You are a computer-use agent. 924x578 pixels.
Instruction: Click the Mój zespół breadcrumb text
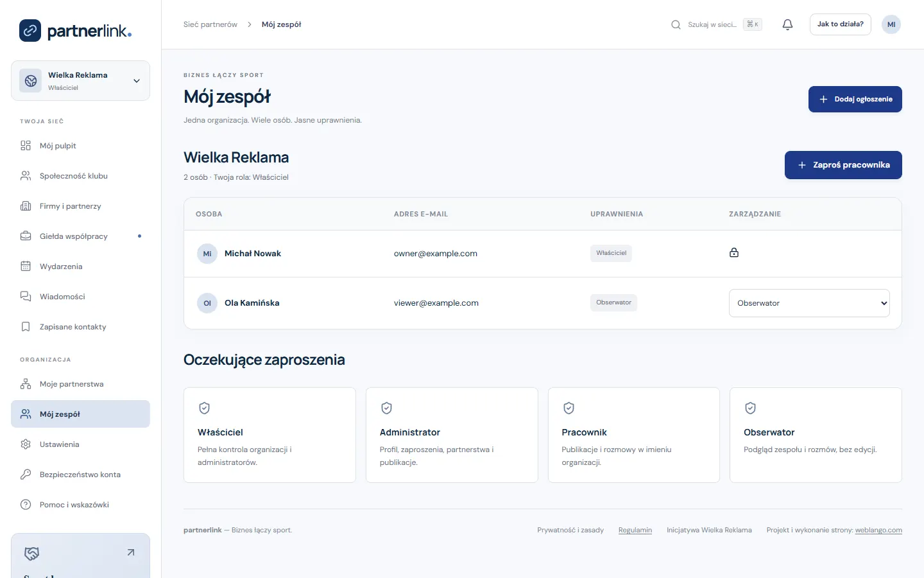point(281,24)
